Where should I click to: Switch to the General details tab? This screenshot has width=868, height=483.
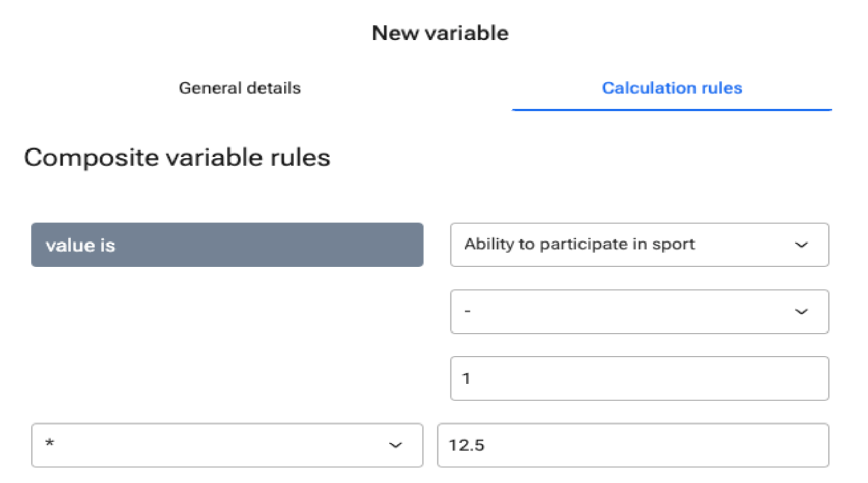click(240, 88)
